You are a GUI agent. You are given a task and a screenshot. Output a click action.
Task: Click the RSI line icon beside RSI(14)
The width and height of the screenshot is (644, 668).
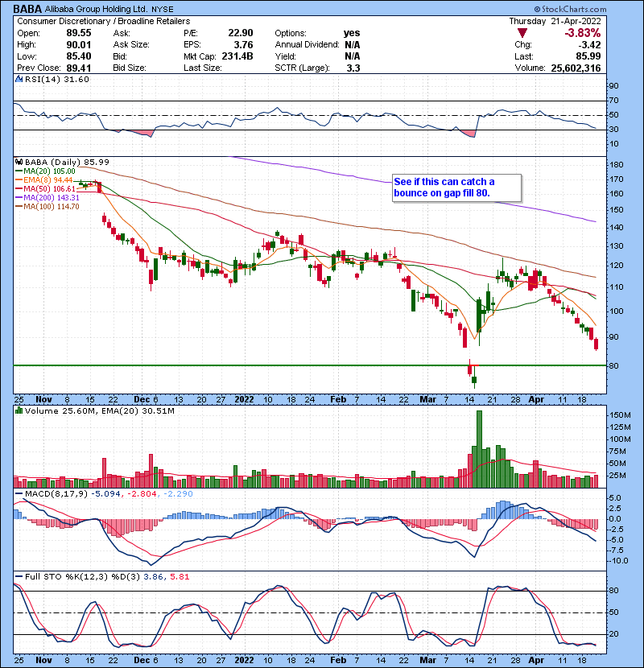(19, 79)
